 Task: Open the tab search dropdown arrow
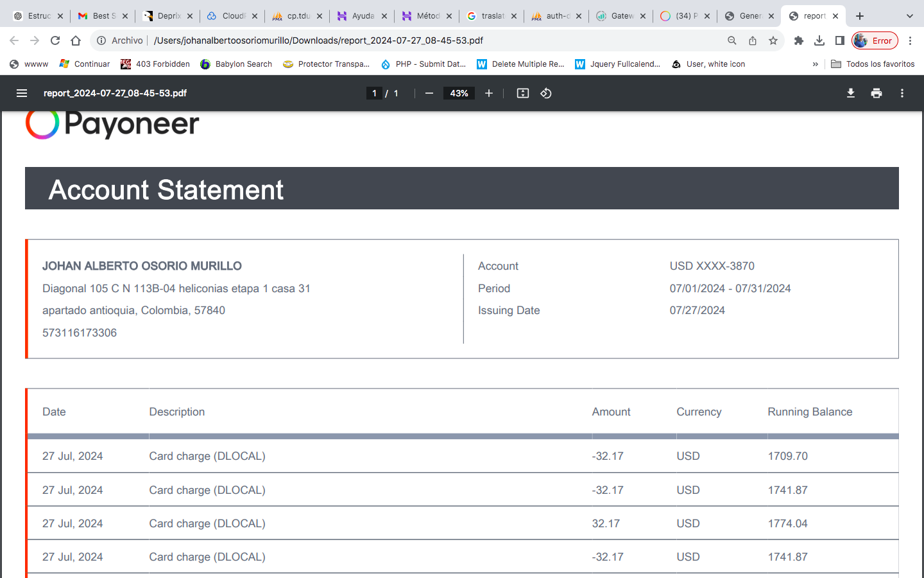[x=909, y=16]
